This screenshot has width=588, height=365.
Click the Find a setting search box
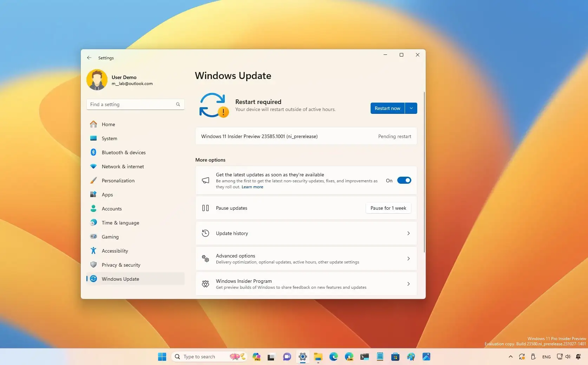pyautogui.click(x=135, y=104)
